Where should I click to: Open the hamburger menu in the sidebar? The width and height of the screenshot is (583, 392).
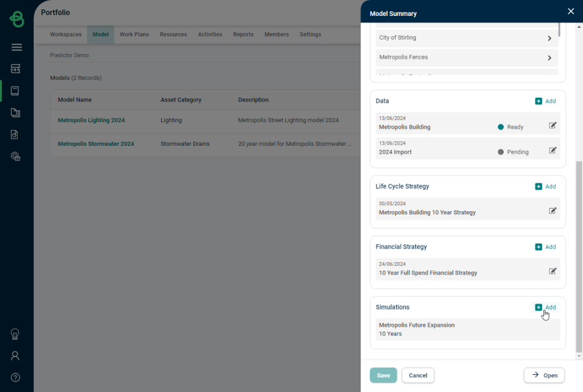tap(17, 48)
